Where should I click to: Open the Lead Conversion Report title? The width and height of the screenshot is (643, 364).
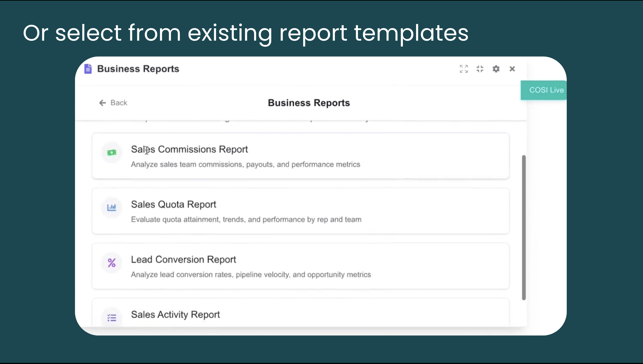183,259
